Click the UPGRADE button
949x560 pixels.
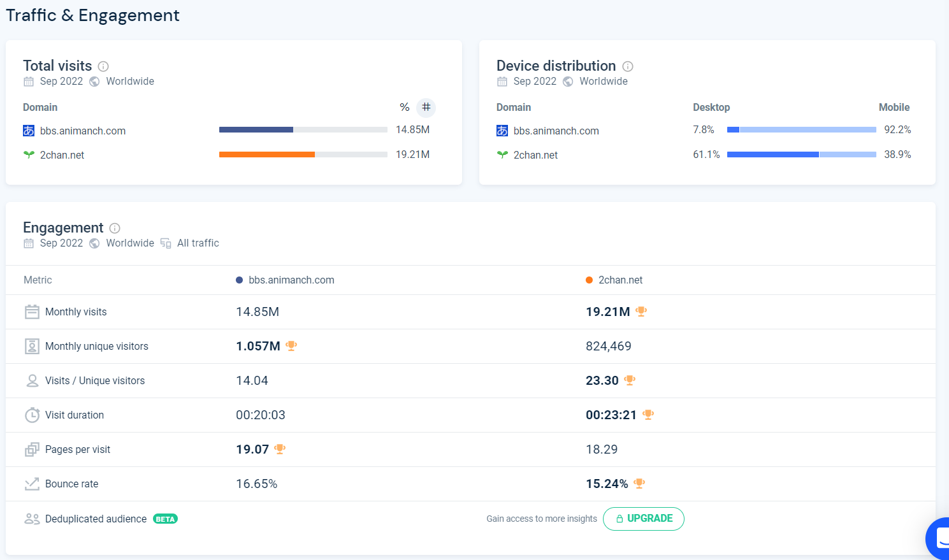pos(643,519)
